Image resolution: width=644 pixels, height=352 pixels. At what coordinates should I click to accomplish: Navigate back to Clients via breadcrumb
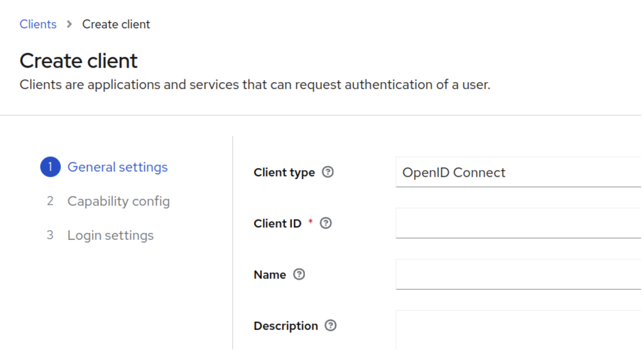(x=38, y=24)
